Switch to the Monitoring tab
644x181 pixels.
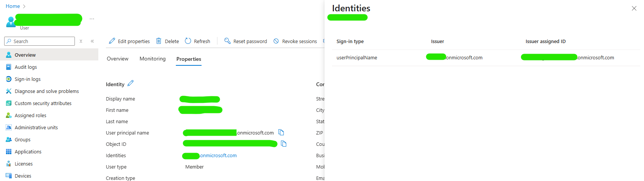click(x=152, y=59)
